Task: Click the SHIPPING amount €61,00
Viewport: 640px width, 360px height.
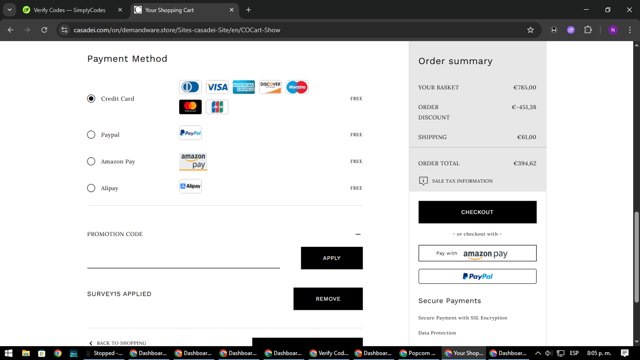Action: (x=527, y=137)
